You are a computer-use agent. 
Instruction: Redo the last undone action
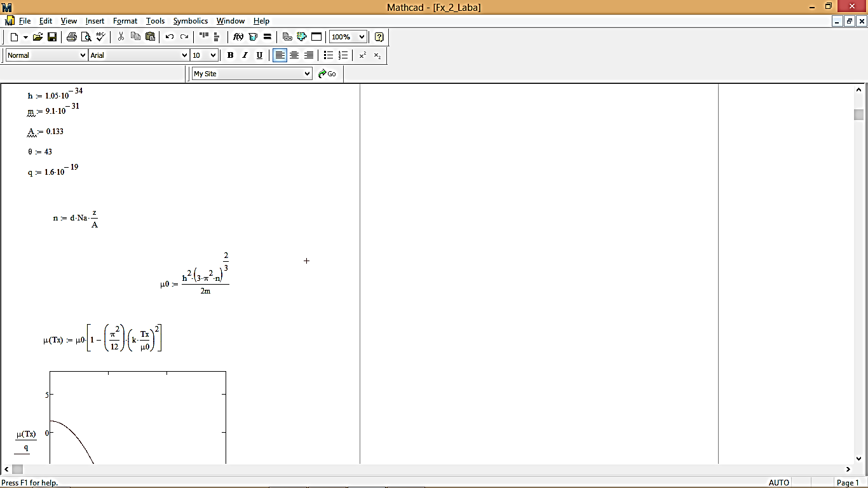click(184, 37)
